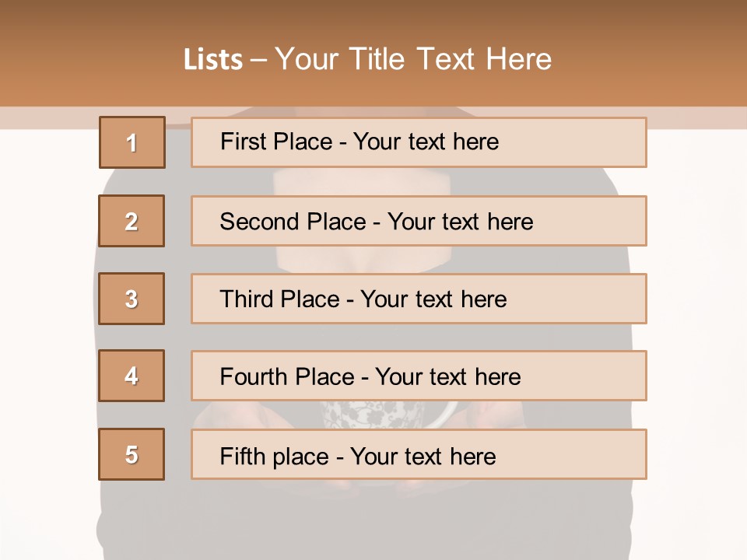Click the number 1 box
The width and height of the screenshot is (747, 560).
point(132,142)
